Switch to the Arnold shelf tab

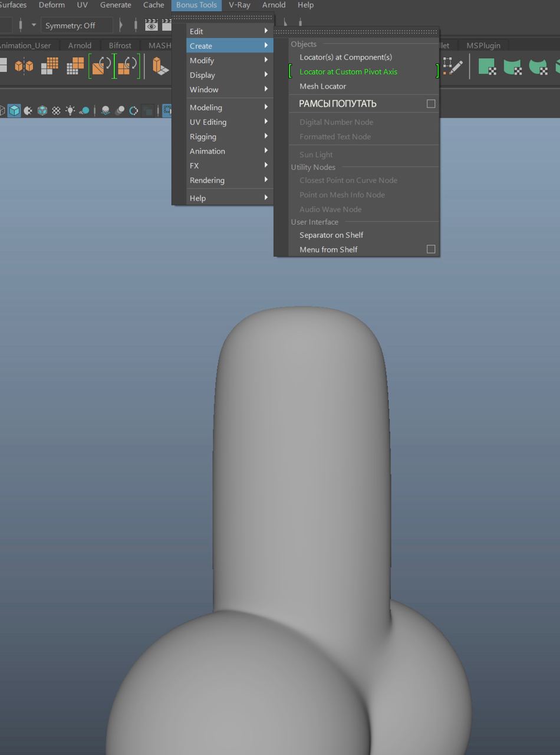(80, 45)
